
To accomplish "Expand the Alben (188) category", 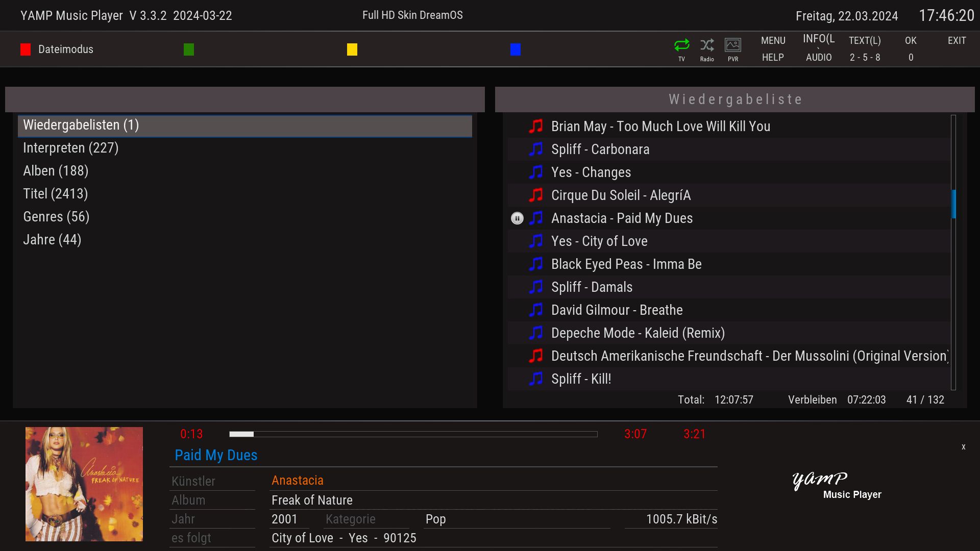I will 56,171.
